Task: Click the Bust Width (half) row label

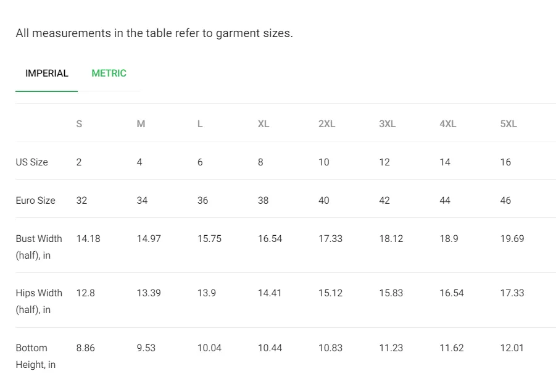Action: click(x=39, y=247)
